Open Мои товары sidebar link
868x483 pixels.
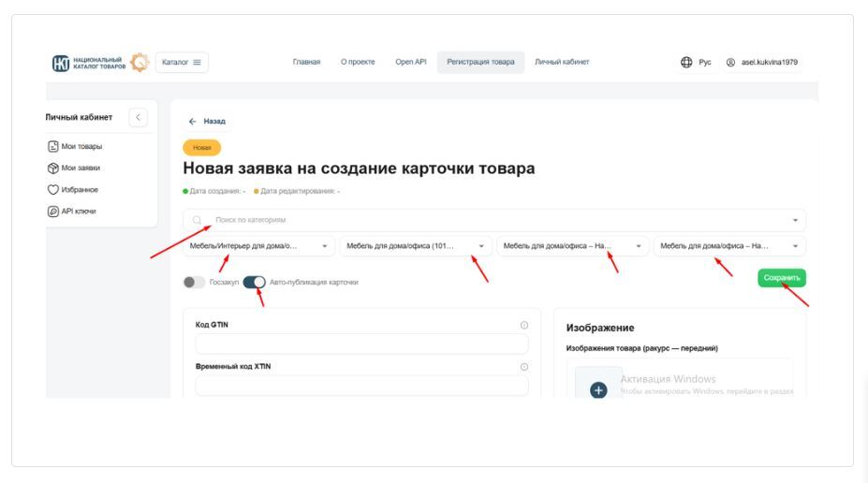coord(81,146)
